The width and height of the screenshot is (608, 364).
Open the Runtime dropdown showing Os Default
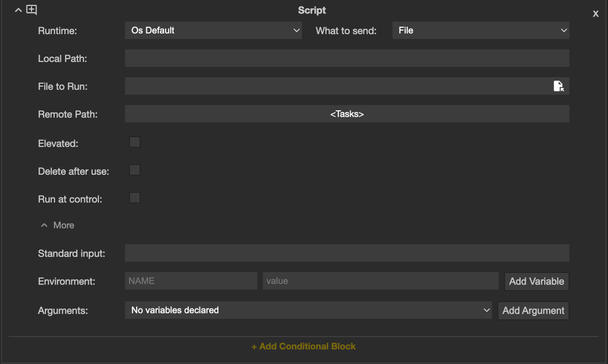213,30
